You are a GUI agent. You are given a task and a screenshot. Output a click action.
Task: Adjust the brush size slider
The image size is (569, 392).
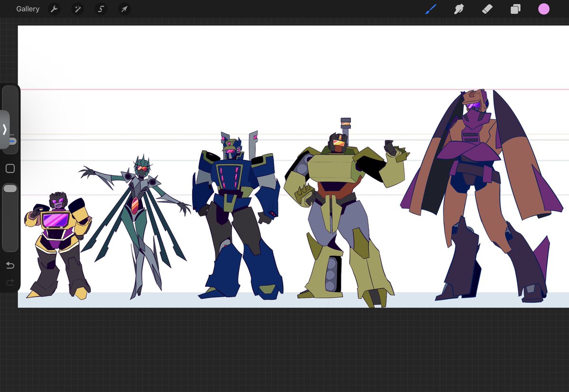coord(10,119)
